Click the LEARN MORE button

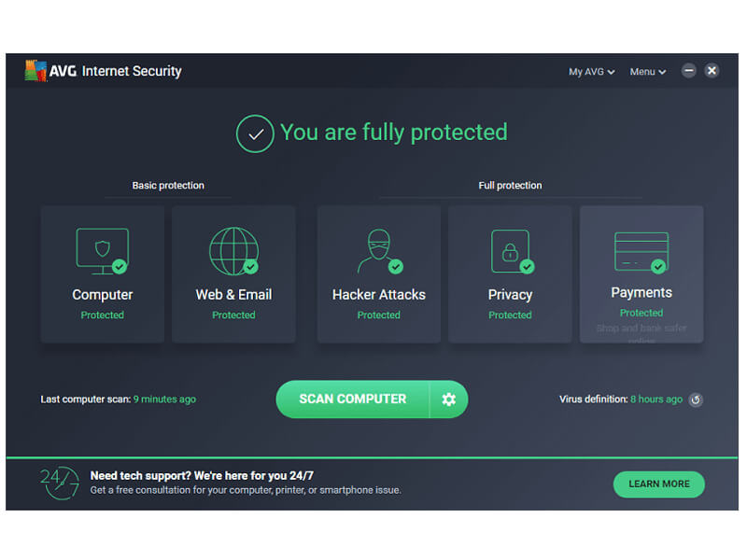659,483
